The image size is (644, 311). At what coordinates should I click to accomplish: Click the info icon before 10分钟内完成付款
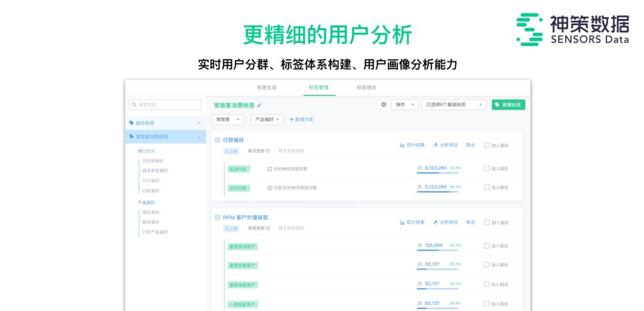coord(270,169)
